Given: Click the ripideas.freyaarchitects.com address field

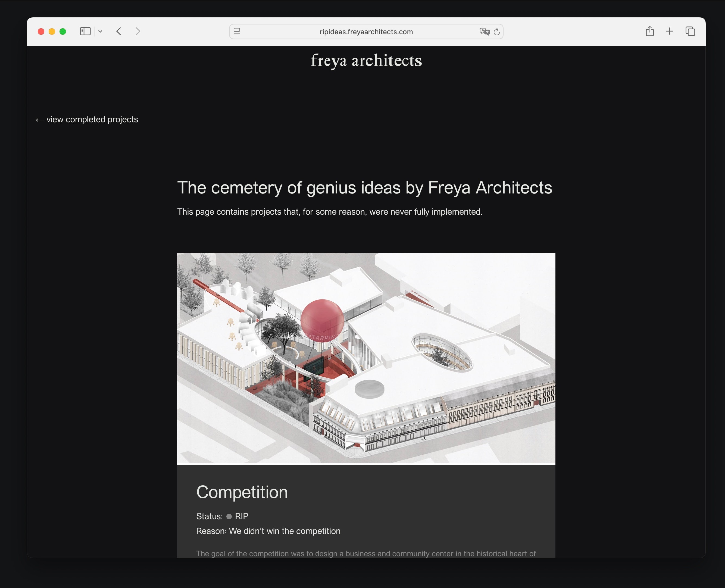Looking at the screenshot, I should [366, 32].
